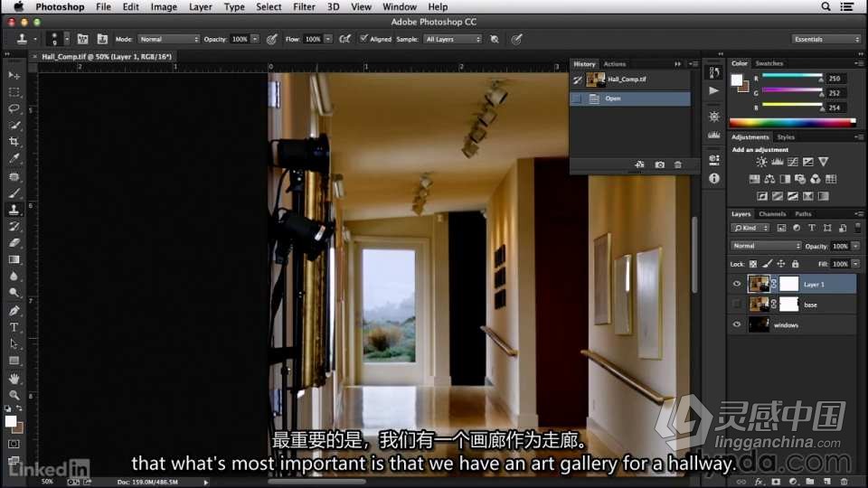The image size is (868, 488).
Task: Hide Layer 1 using its eye icon
Action: point(737,284)
